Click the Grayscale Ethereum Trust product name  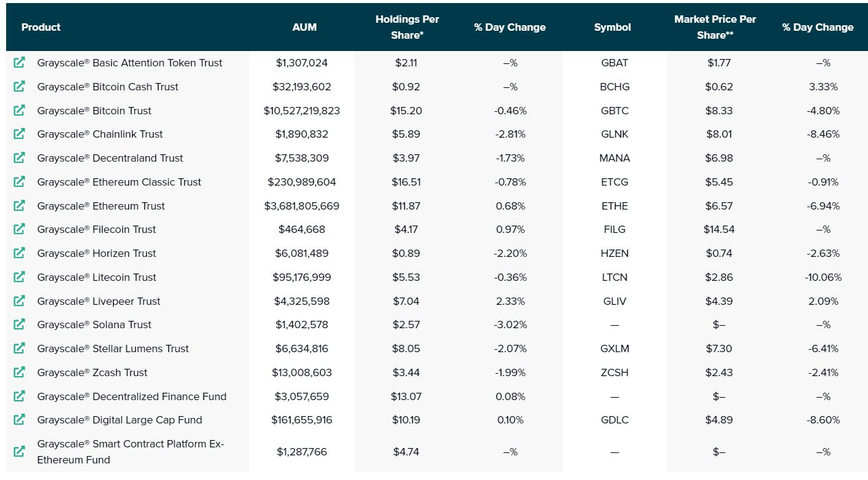[101, 206]
